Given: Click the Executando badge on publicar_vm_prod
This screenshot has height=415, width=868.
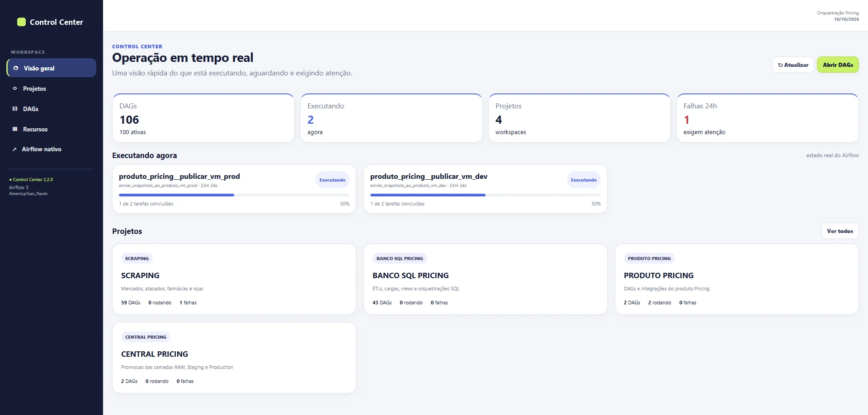Looking at the screenshot, I should point(332,180).
